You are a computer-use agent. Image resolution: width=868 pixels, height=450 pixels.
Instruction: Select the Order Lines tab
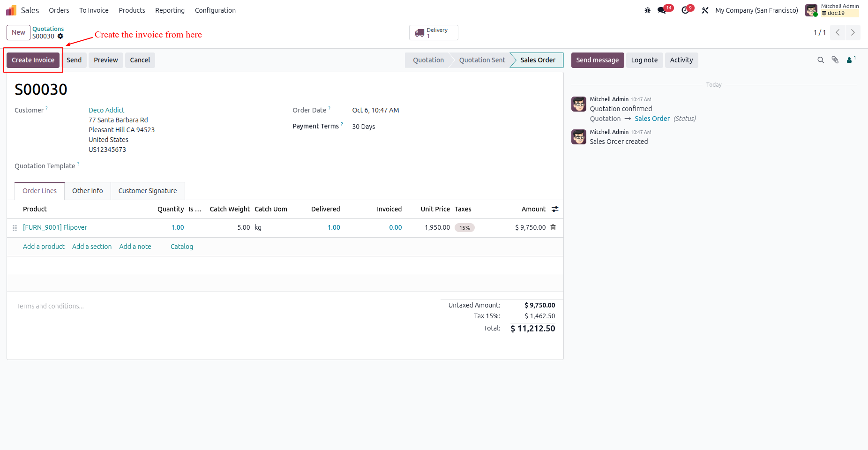pyautogui.click(x=39, y=191)
